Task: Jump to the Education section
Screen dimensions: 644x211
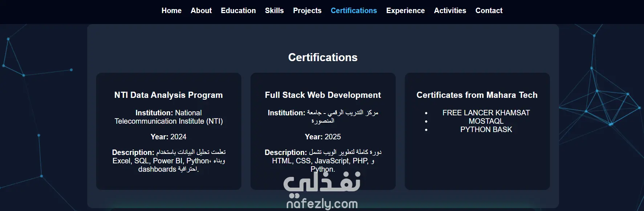Action: click(238, 11)
